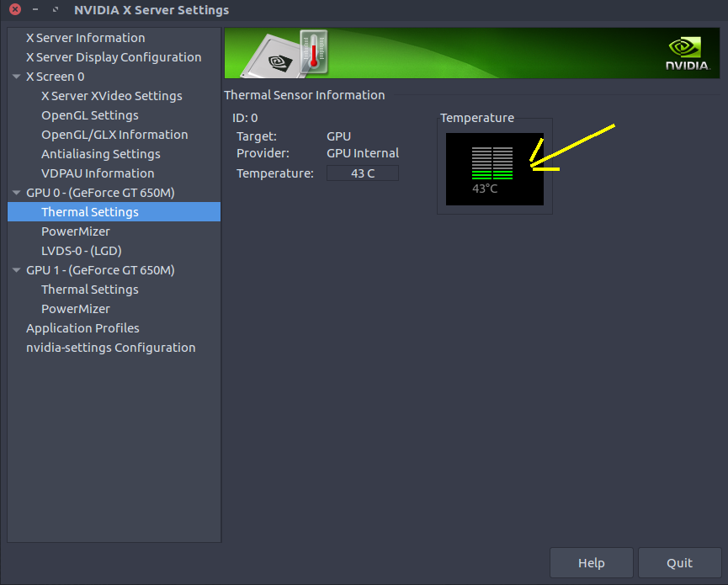Click the temperature bar gauge
Image resolution: width=728 pixels, height=585 pixels.
pyautogui.click(x=492, y=163)
